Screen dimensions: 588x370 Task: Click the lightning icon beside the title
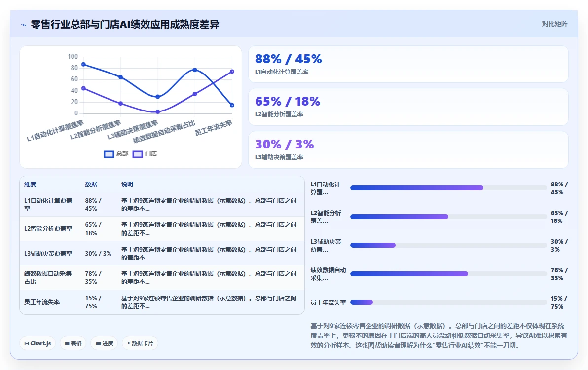(24, 25)
